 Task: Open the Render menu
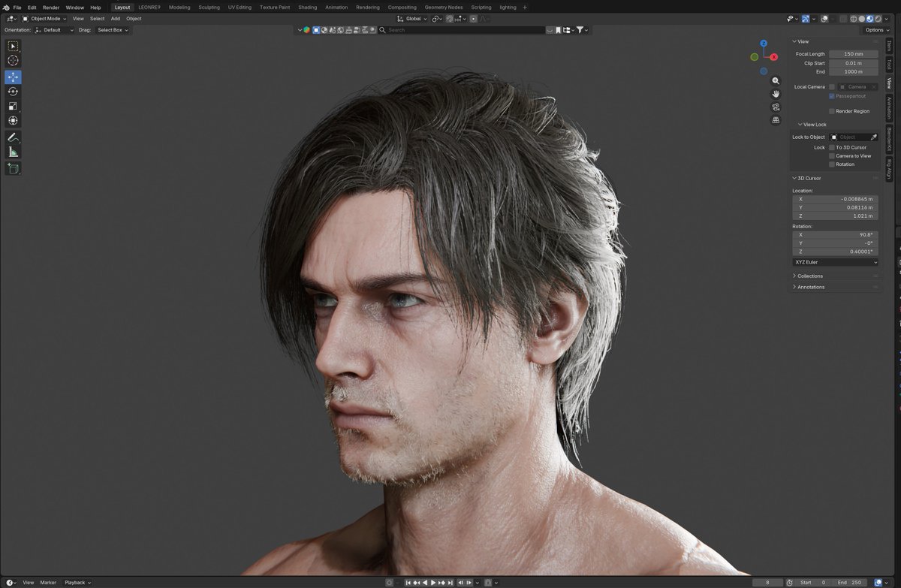[51, 7]
